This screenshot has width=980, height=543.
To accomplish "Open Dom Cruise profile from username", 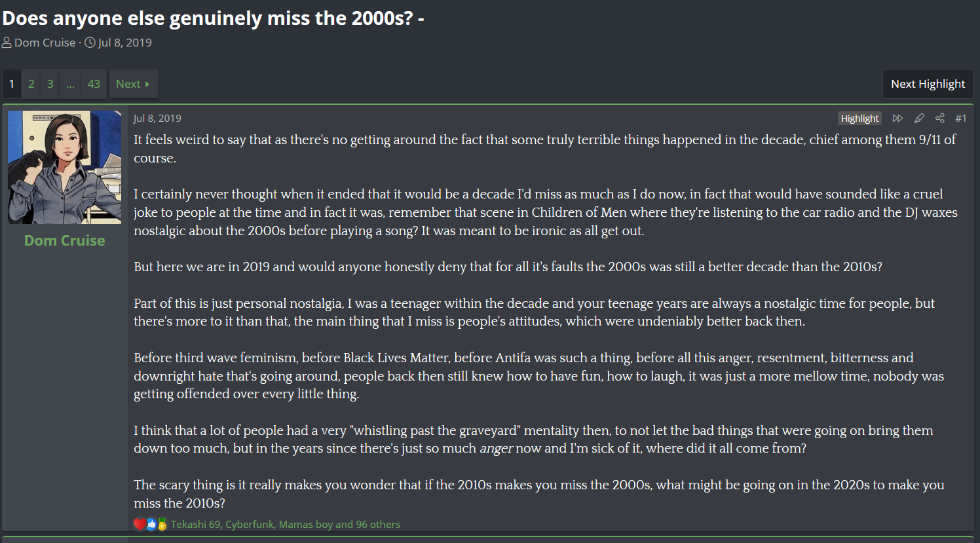I will 64,240.
